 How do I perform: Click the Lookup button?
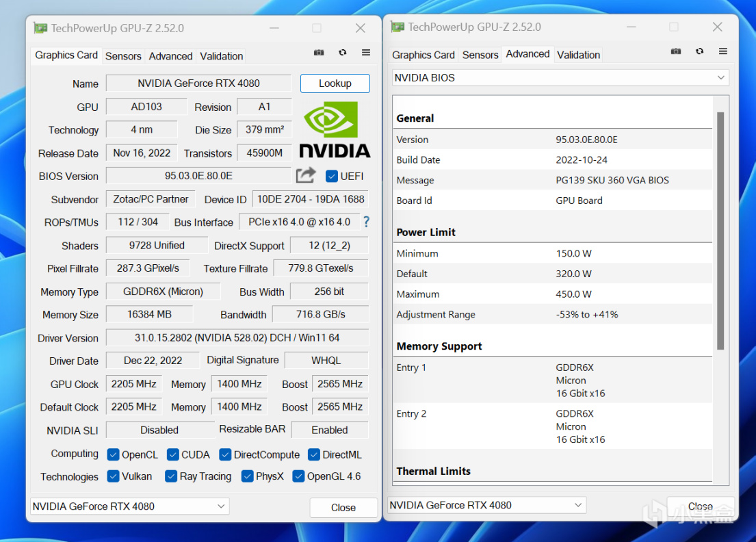(335, 83)
